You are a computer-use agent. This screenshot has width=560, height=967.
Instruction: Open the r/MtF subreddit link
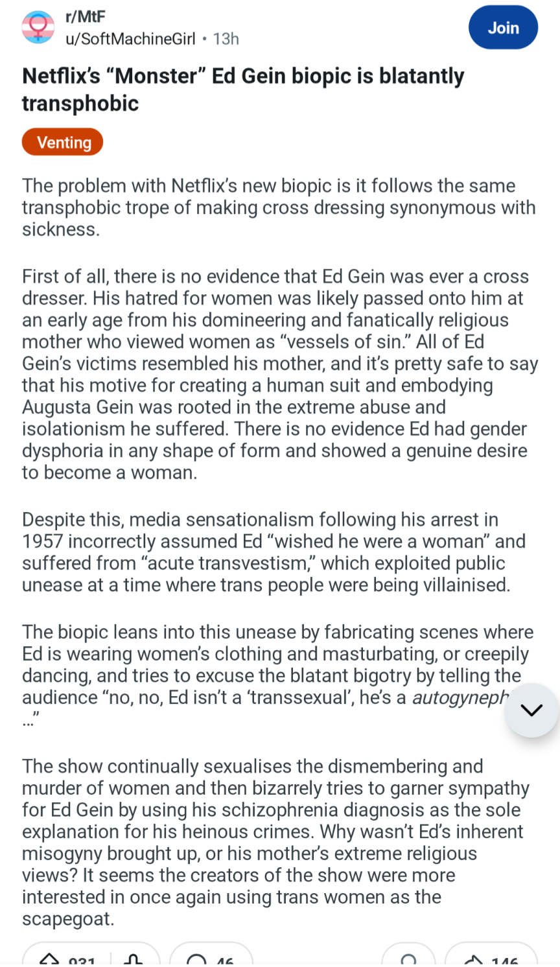tap(86, 16)
